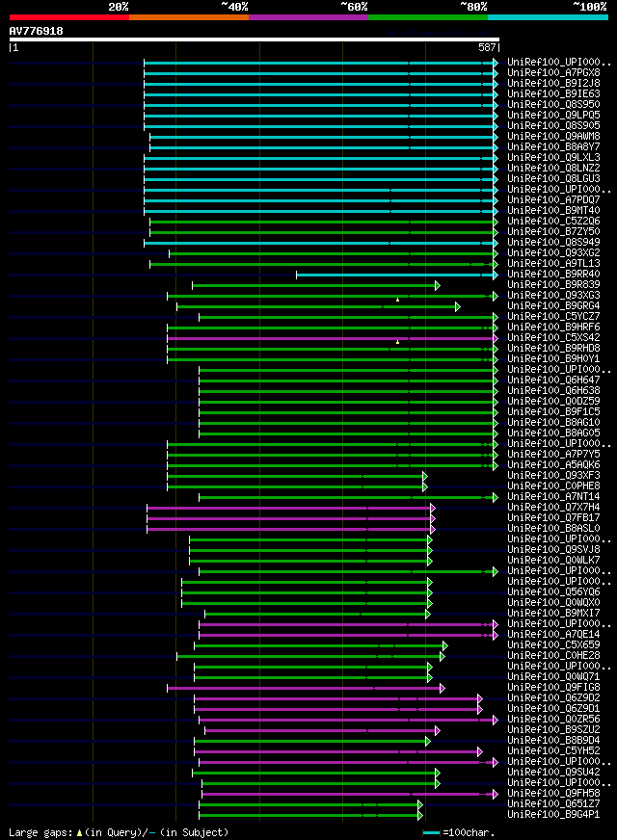Click hit label UniRef100_A7P7Y5
Image resolution: width=617 pixels, height=840 pixels.
click(553, 455)
